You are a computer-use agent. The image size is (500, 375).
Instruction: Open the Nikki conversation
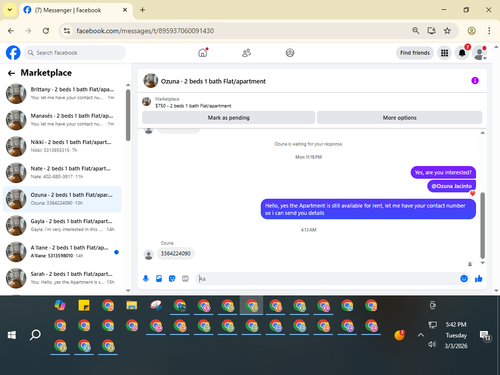click(x=62, y=146)
